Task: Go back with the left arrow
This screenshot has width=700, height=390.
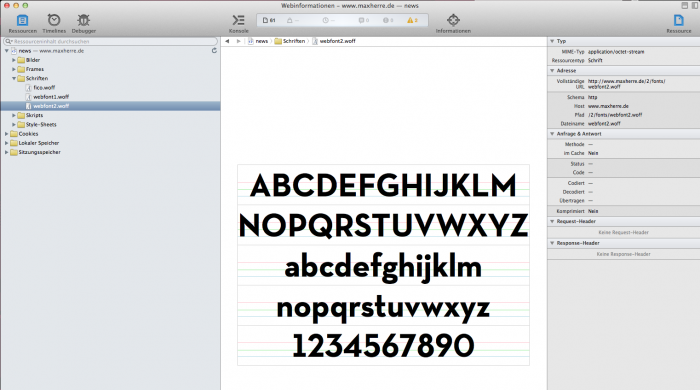Action: tap(227, 41)
